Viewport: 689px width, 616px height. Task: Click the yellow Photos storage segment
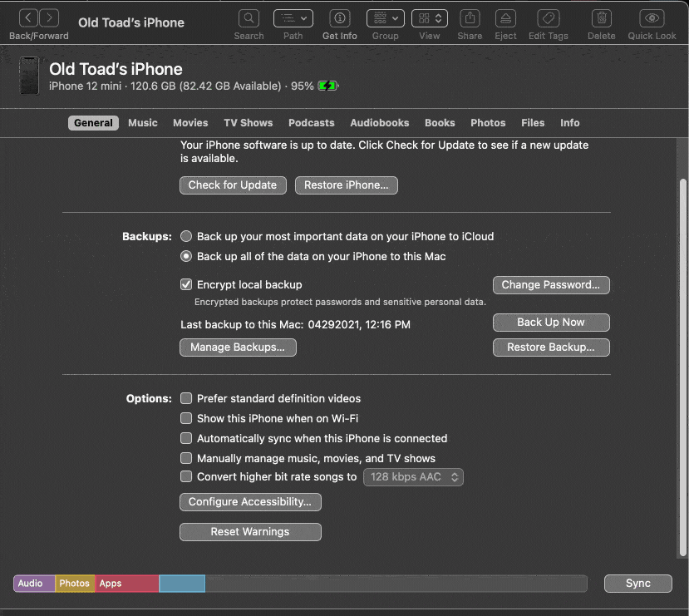(75, 584)
